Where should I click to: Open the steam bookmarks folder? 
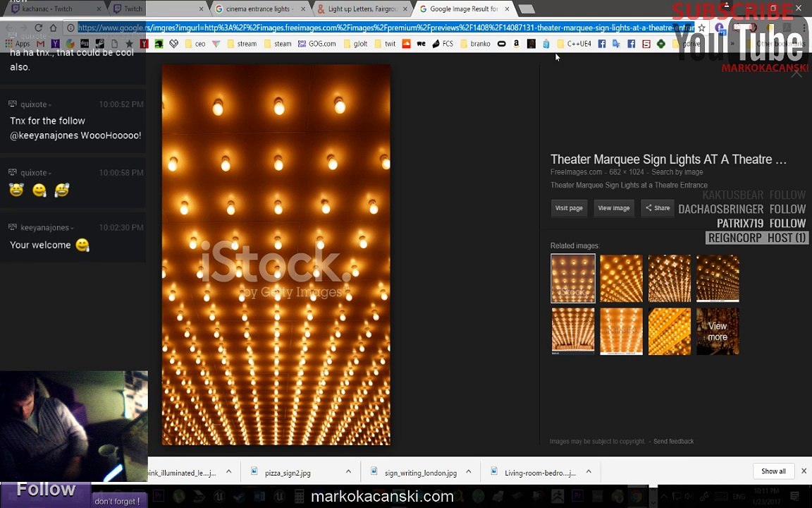coord(278,44)
